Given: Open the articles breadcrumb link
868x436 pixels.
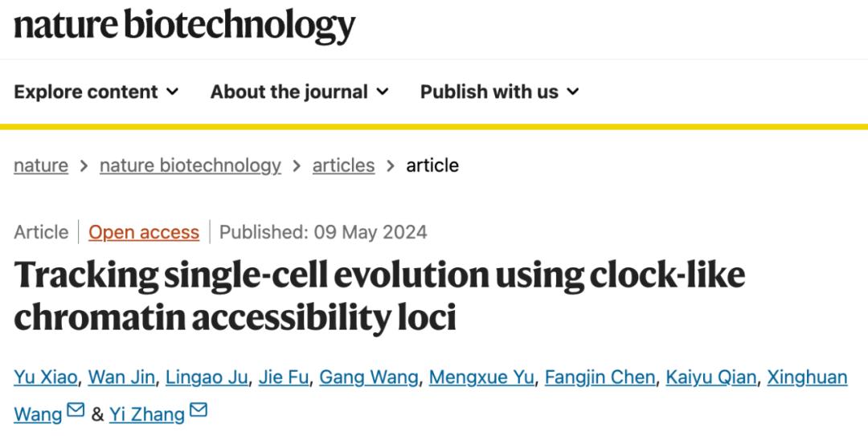Looking at the screenshot, I should coord(343,165).
